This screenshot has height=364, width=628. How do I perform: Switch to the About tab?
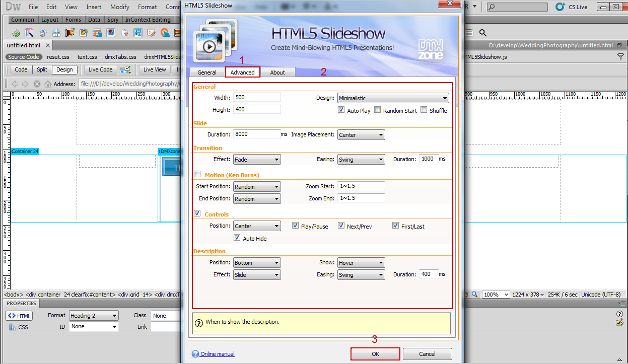(277, 72)
